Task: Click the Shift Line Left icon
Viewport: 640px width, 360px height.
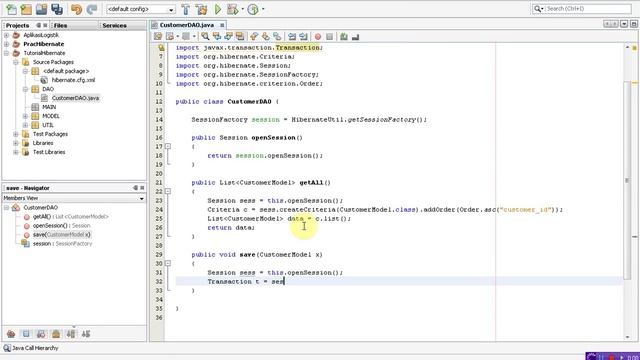Action: [x=292, y=37]
